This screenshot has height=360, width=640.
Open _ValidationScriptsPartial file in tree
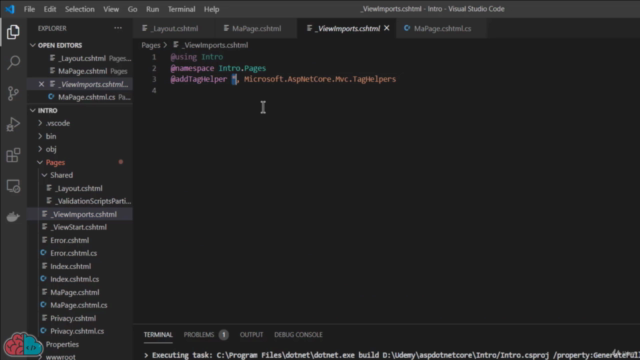tap(80, 201)
